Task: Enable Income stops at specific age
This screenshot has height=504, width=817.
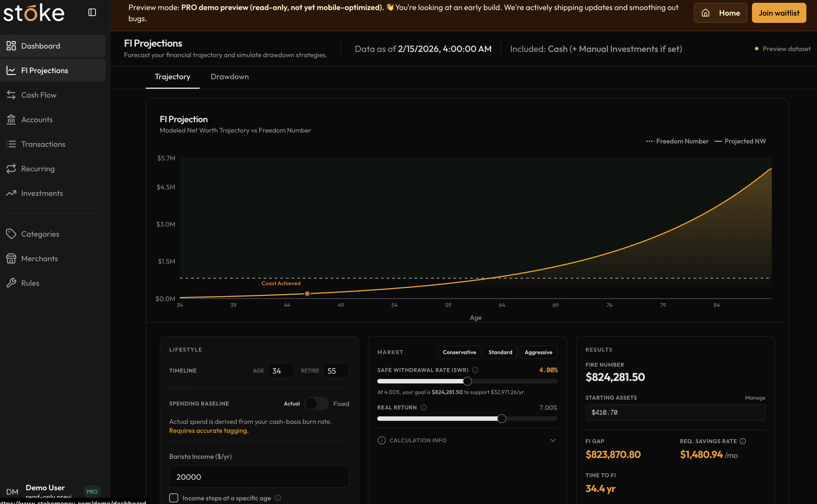Action: [174, 498]
